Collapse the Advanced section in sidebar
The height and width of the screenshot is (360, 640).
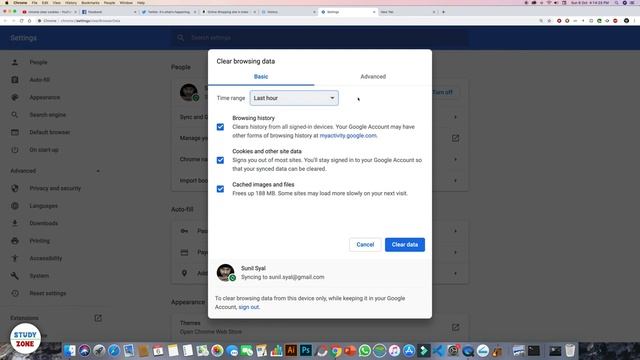tap(98, 171)
